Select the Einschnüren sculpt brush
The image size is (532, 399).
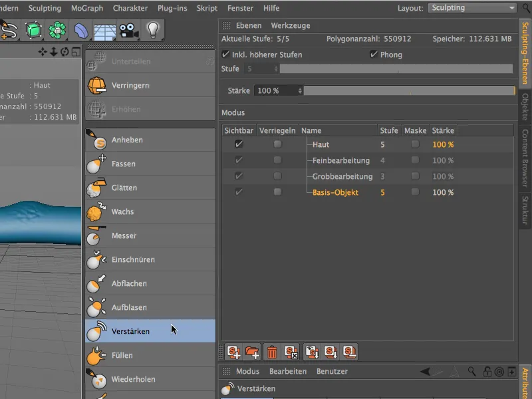[x=150, y=259]
